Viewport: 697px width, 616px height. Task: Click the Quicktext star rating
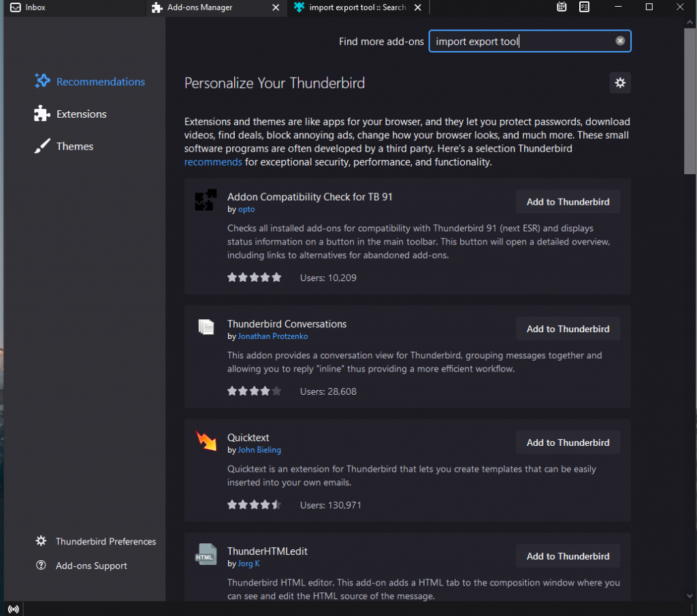pos(255,505)
